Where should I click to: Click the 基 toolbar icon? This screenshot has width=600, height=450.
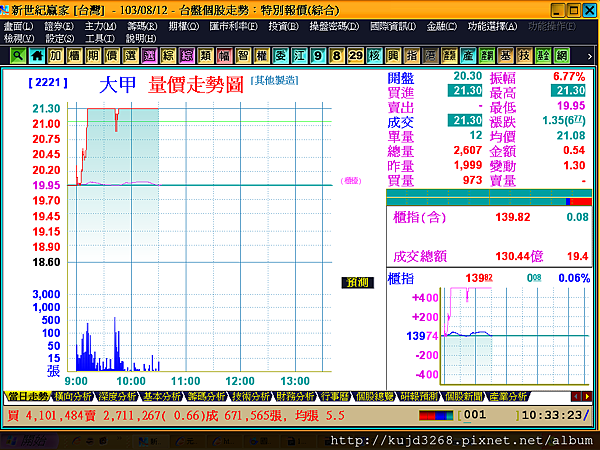tap(505, 56)
